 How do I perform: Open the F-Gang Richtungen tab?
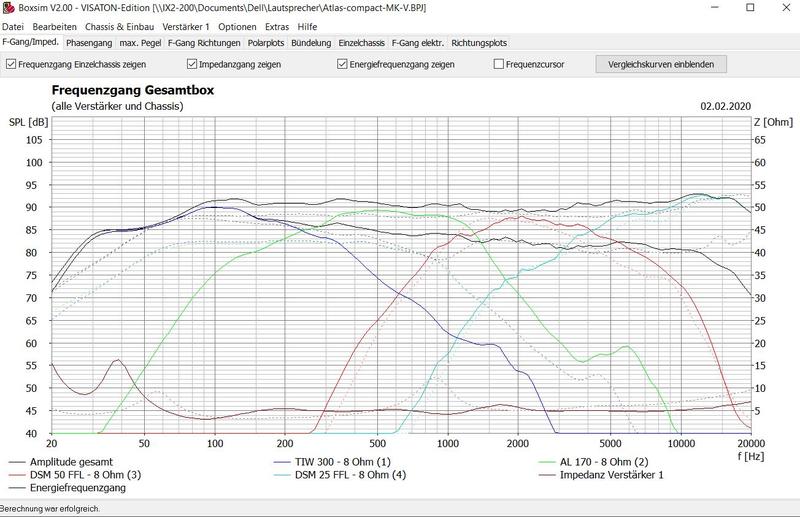click(x=204, y=43)
